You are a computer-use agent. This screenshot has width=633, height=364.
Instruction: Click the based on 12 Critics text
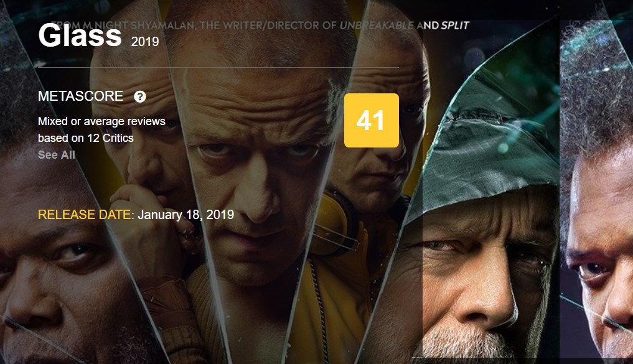point(86,138)
